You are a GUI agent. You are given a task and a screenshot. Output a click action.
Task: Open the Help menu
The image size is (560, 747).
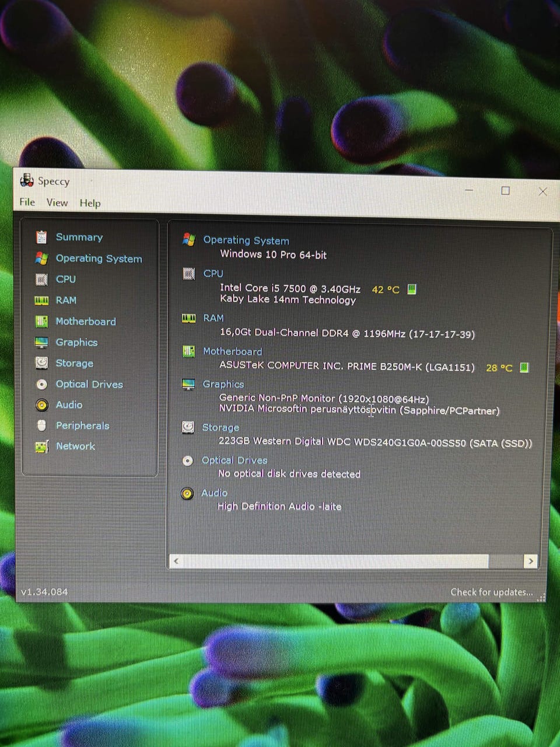pyautogui.click(x=90, y=203)
